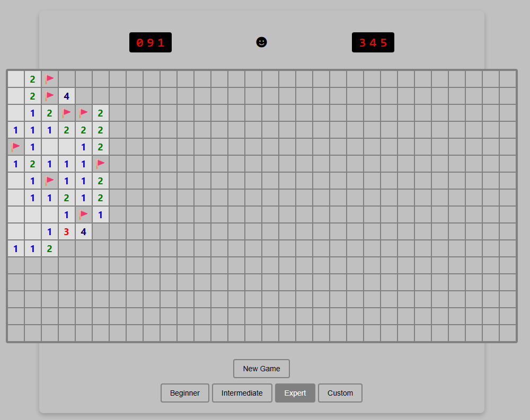
Task: Click the flag in the board's top row
Action: [50, 79]
